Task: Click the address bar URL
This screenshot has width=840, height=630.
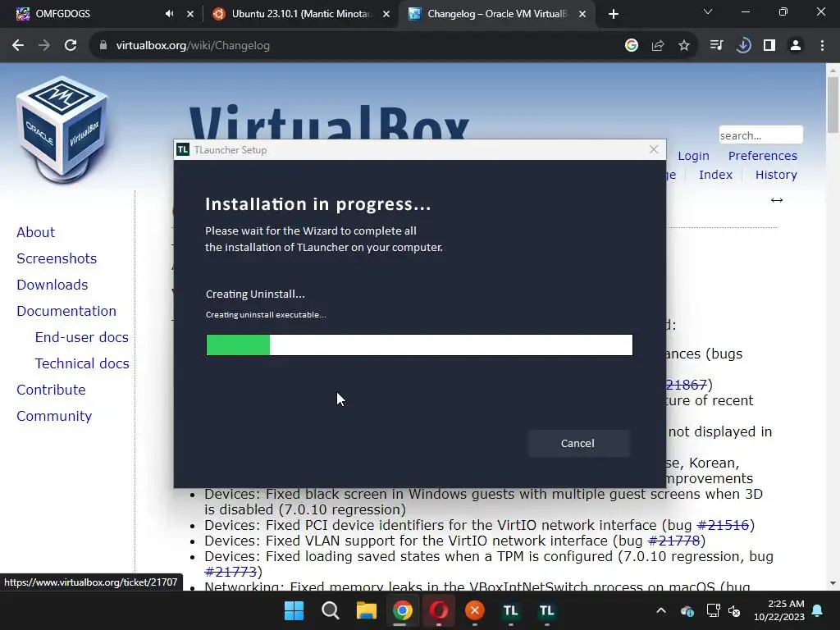Action: [193, 46]
